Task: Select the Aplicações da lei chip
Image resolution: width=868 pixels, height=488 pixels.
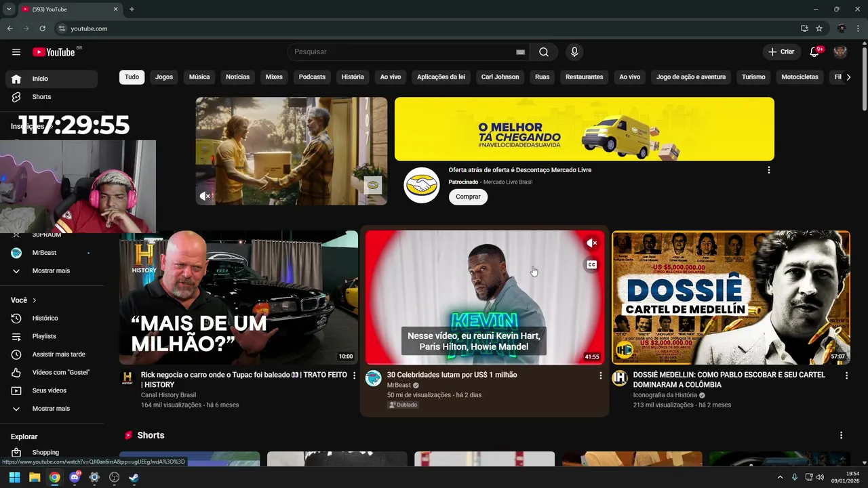Action: tap(441, 77)
